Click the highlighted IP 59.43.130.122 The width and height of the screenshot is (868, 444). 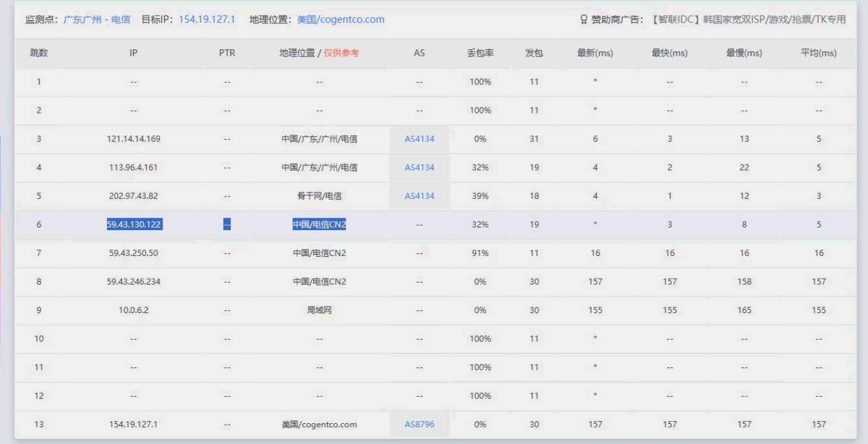(x=135, y=224)
